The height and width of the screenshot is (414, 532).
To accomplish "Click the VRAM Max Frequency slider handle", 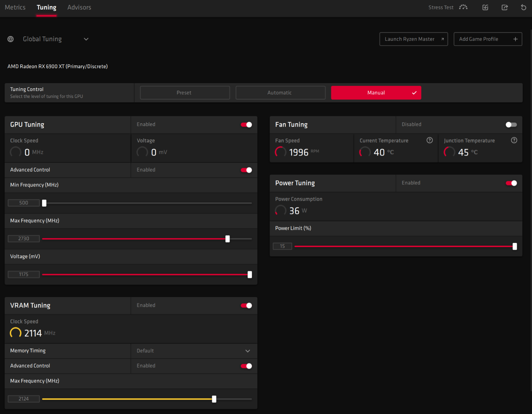I will [214, 399].
